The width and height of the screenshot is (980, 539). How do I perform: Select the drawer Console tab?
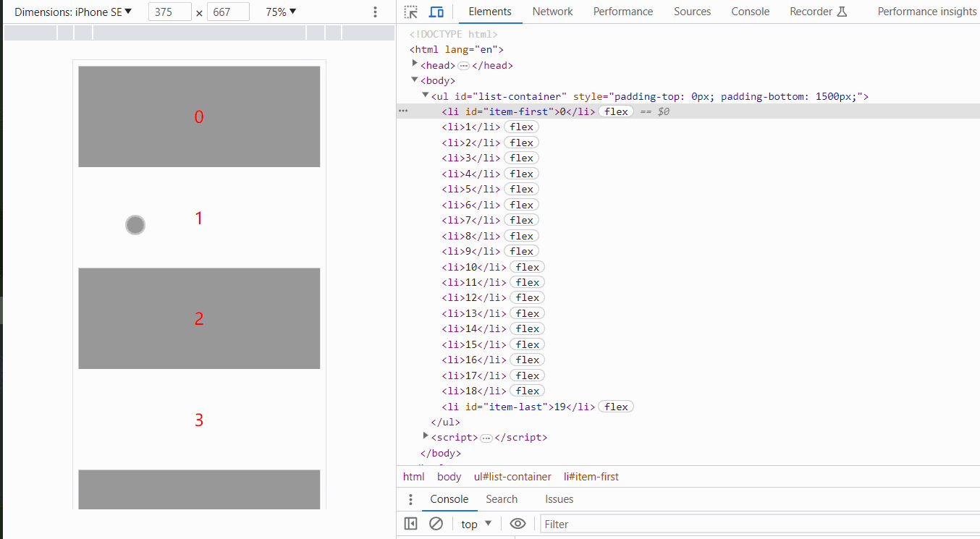pos(449,499)
